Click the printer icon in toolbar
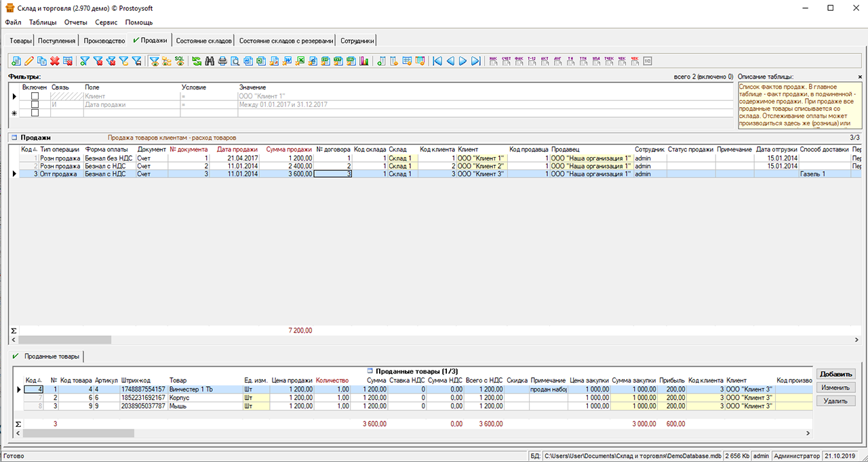868x462 pixels. (x=222, y=62)
